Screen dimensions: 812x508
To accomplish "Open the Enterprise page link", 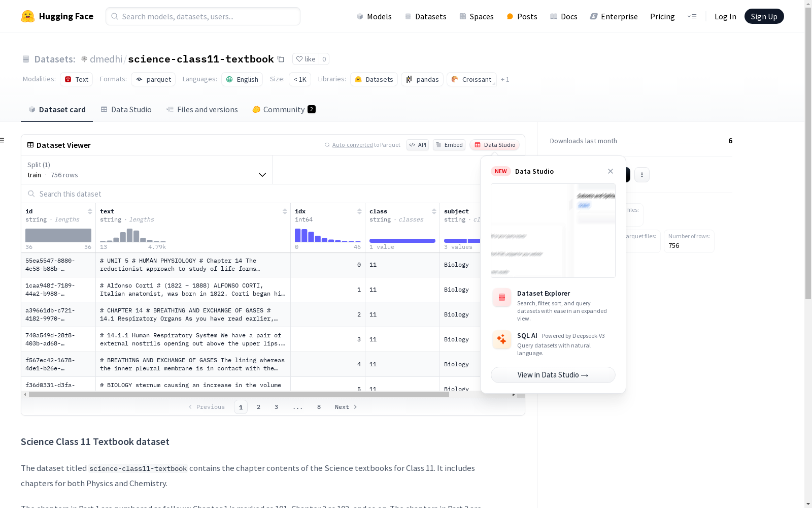I will pos(614,16).
